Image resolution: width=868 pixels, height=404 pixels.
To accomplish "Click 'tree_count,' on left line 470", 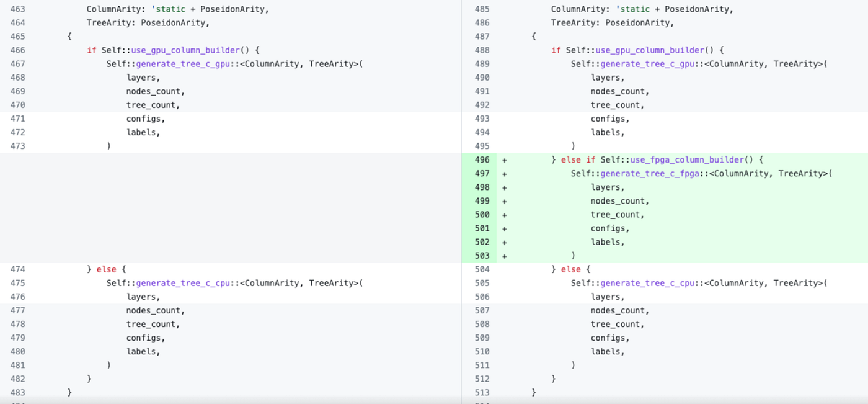I will coord(153,105).
